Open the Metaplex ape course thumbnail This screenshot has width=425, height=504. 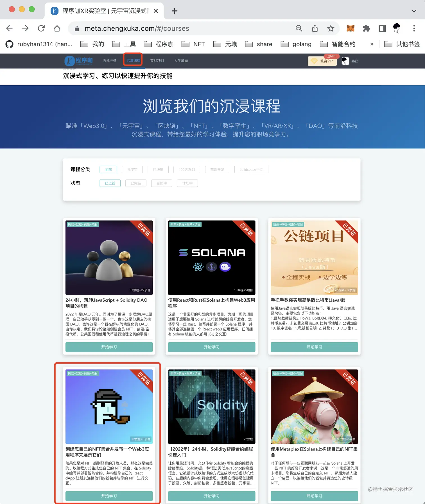[314, 406]
